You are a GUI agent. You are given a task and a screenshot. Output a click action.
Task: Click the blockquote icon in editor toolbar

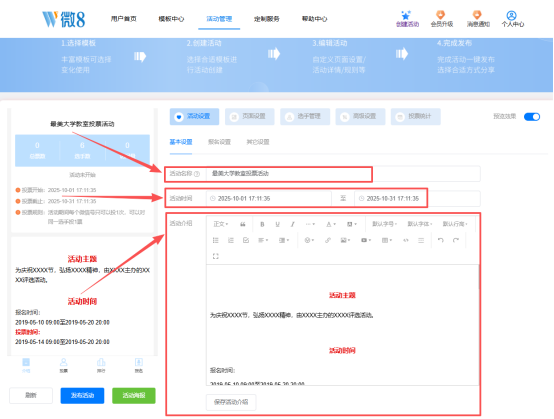[x=243, y=224]
